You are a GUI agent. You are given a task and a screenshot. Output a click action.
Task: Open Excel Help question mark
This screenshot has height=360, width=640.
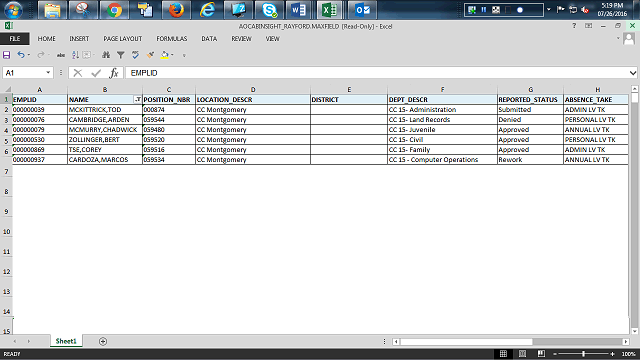[574, 26]
